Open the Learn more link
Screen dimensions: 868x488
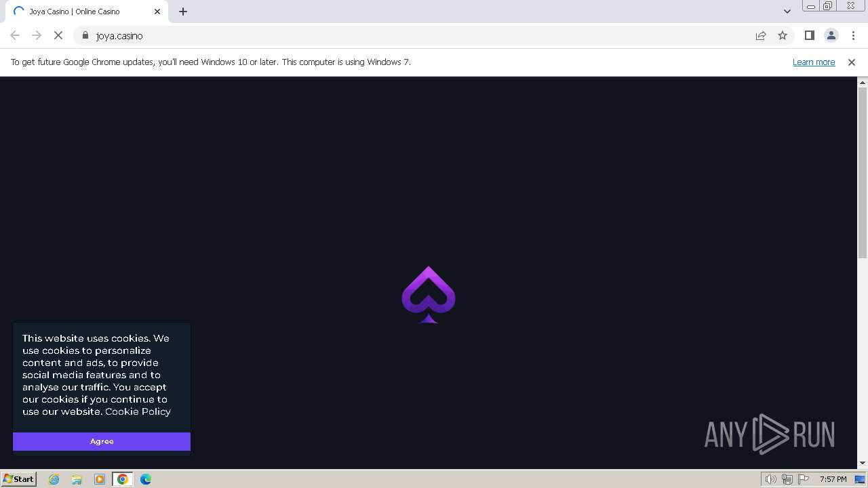coord(814,62)
